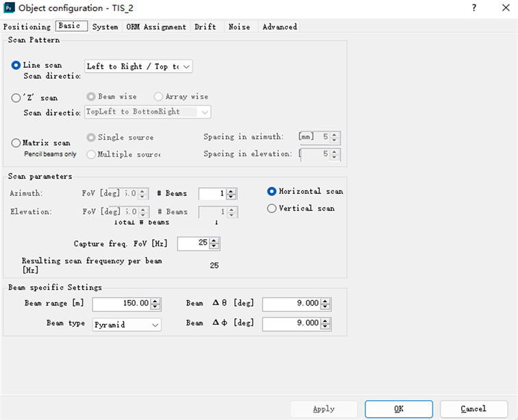Close the Object configuration dialog
Image resolution: width=518 pixels, height=420 pixels.
coord(504,8)
